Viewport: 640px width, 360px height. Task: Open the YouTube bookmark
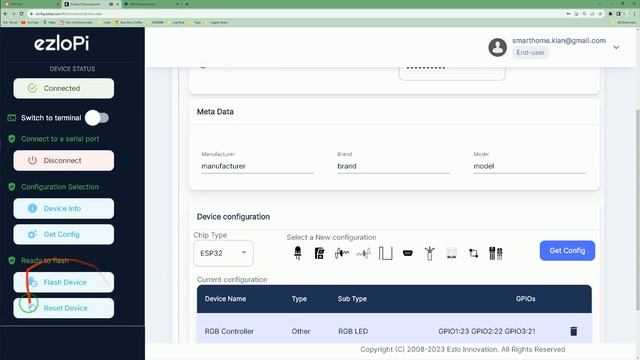[30, 22]
